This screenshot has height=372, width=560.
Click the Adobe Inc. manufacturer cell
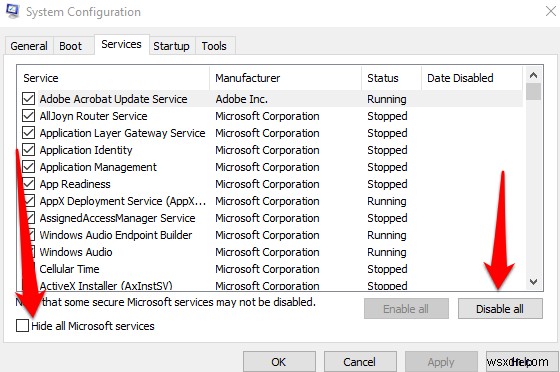pyautogui.click(x=241, y=99)
